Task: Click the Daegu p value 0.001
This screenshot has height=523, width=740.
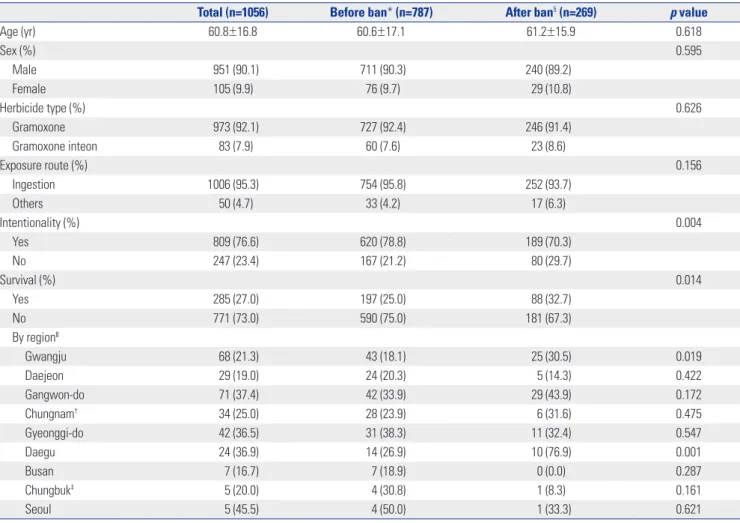Action: tap(689, 452)
